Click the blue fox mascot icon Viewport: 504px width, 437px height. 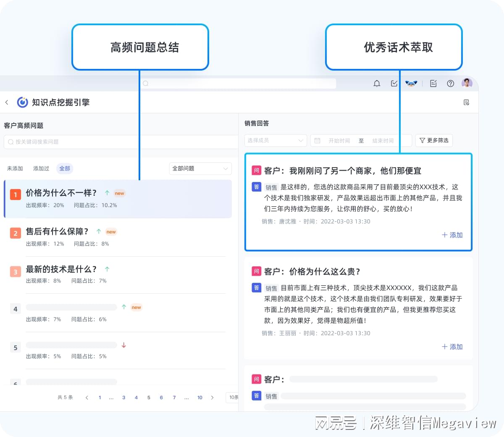tap(411, 83)
